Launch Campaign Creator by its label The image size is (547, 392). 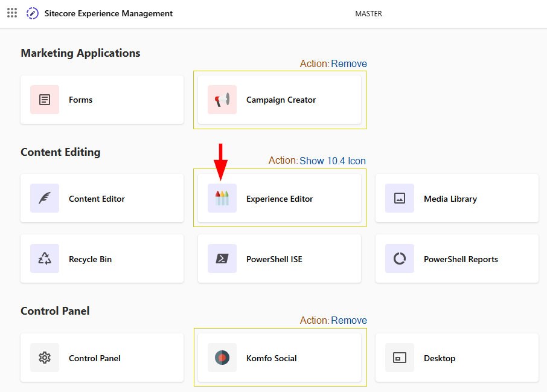[x=281, y=100]
